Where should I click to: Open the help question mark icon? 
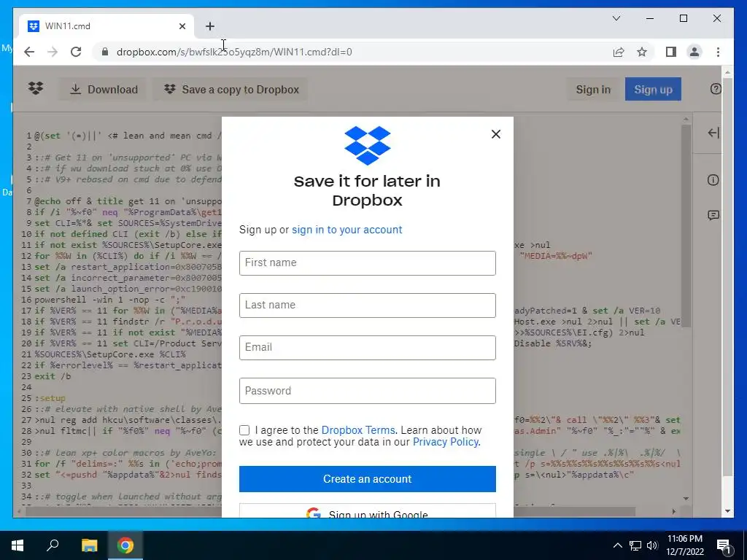(x=716, y=89)
